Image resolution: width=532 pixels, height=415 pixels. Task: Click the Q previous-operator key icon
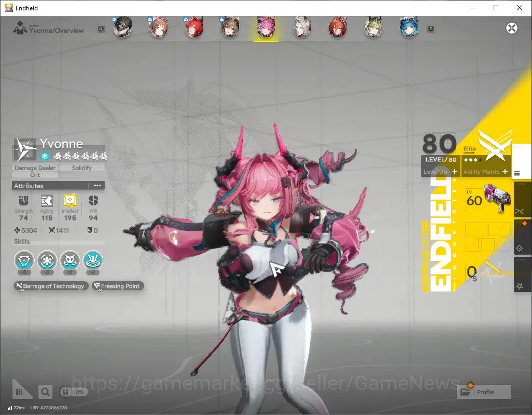101,29
